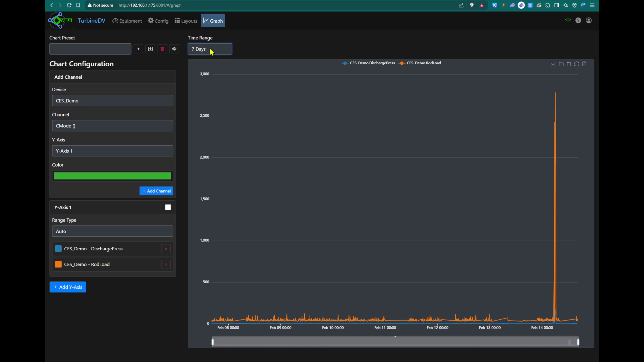Open the user account icon
The image size is (644, 362).
[589, 20]
